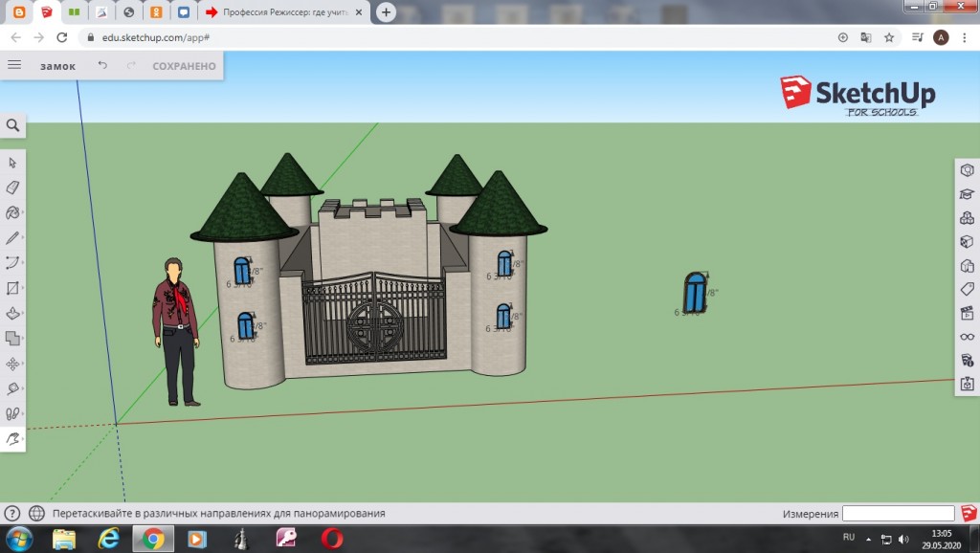Activate the Paint bucket tool
This screenshot has width=980, height=553.
pos(12,212)
